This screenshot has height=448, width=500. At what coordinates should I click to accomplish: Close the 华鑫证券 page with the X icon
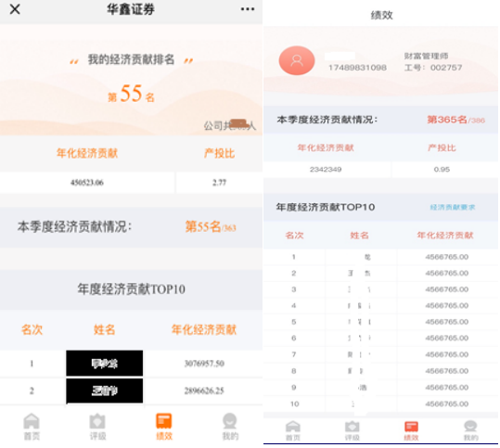pos(15,9)
